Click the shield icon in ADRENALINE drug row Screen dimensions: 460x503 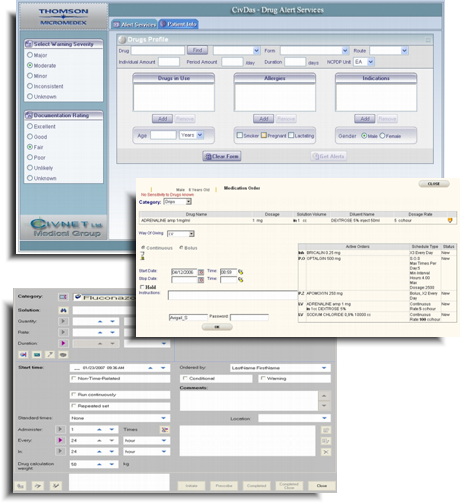coord(450,220)
